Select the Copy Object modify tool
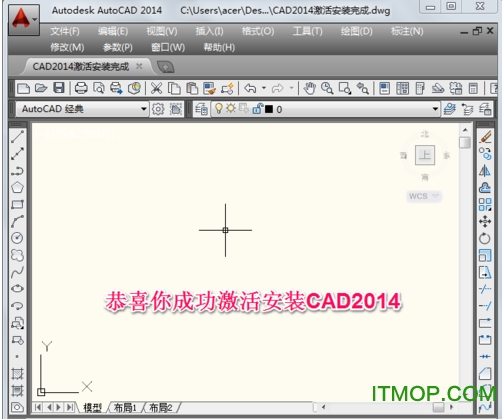Screen dimensions: 502x419 coord(485,154)
